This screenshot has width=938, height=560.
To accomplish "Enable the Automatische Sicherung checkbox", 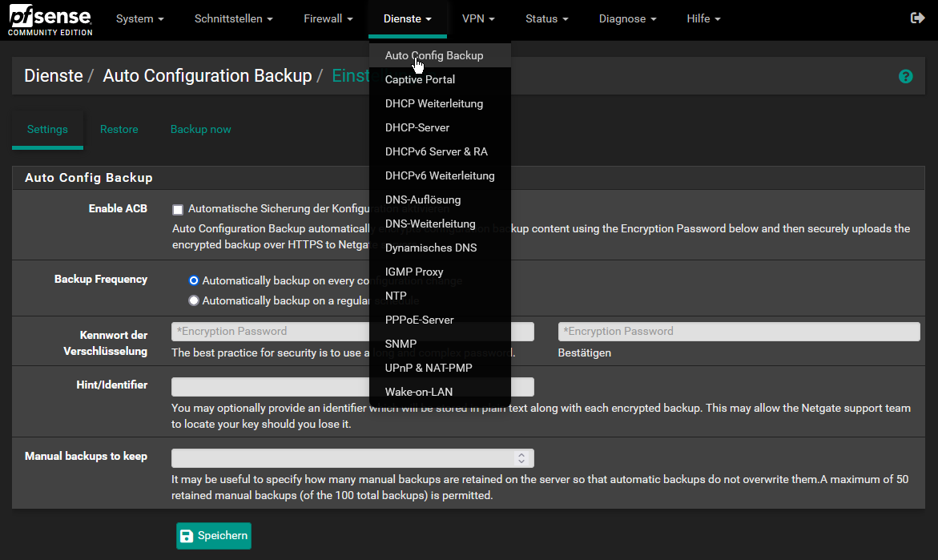I will (x=178, y=209).
